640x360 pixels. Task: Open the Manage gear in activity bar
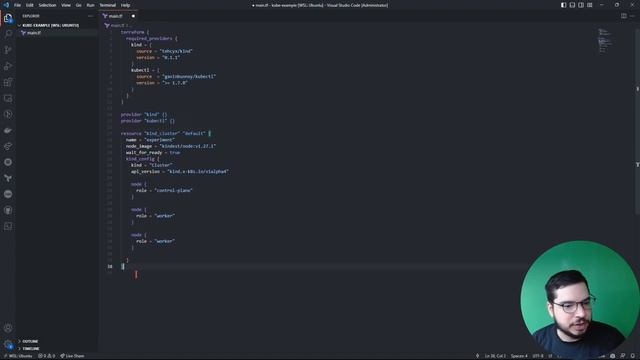click(8, 344)
